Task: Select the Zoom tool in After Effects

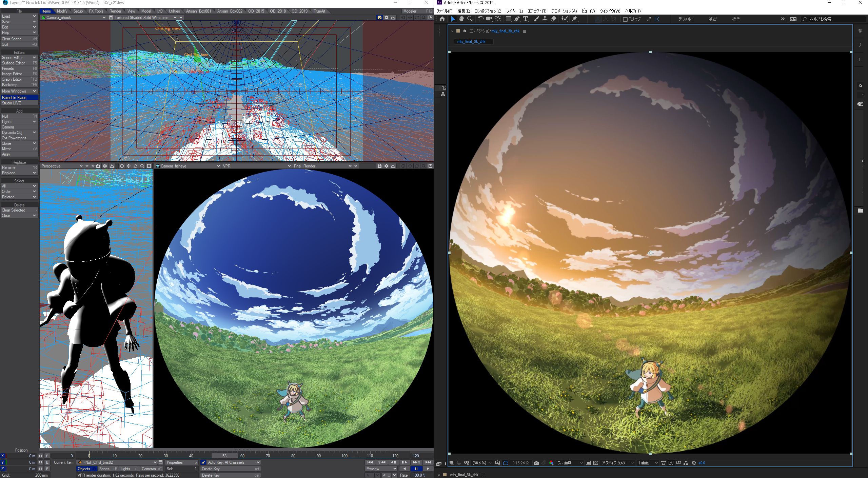Action: click(470, 19)
